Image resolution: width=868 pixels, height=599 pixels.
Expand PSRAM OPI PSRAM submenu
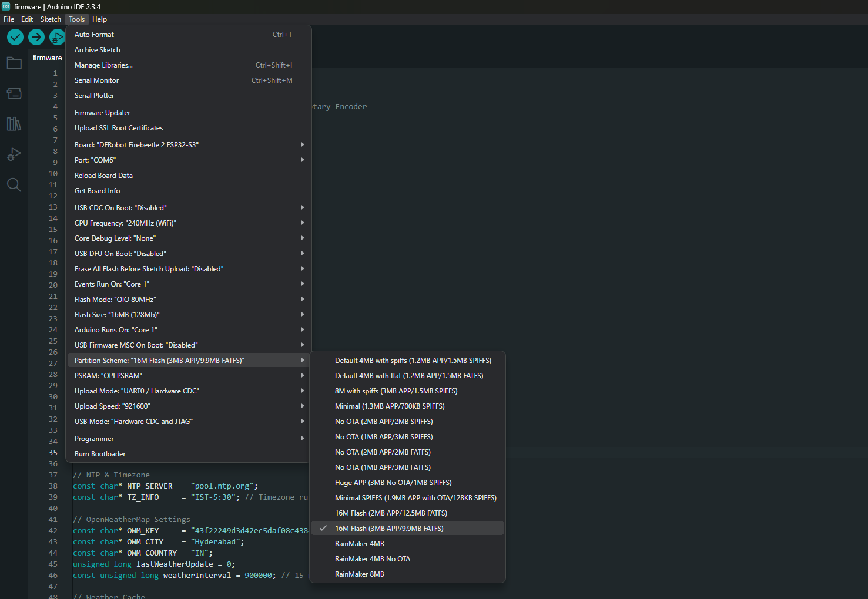click(189, 376)
